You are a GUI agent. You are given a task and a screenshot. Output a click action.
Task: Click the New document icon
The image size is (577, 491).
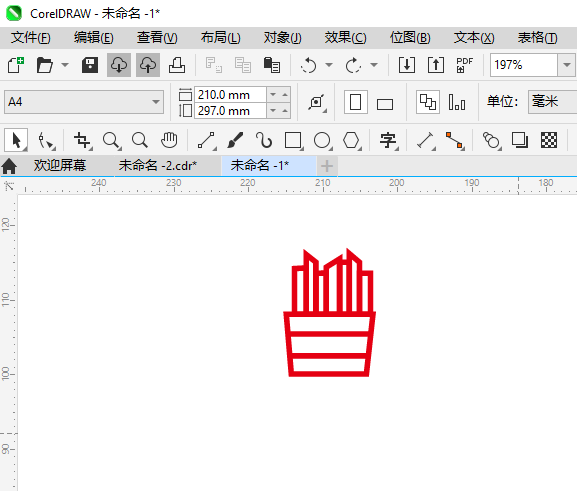(16, 65)
